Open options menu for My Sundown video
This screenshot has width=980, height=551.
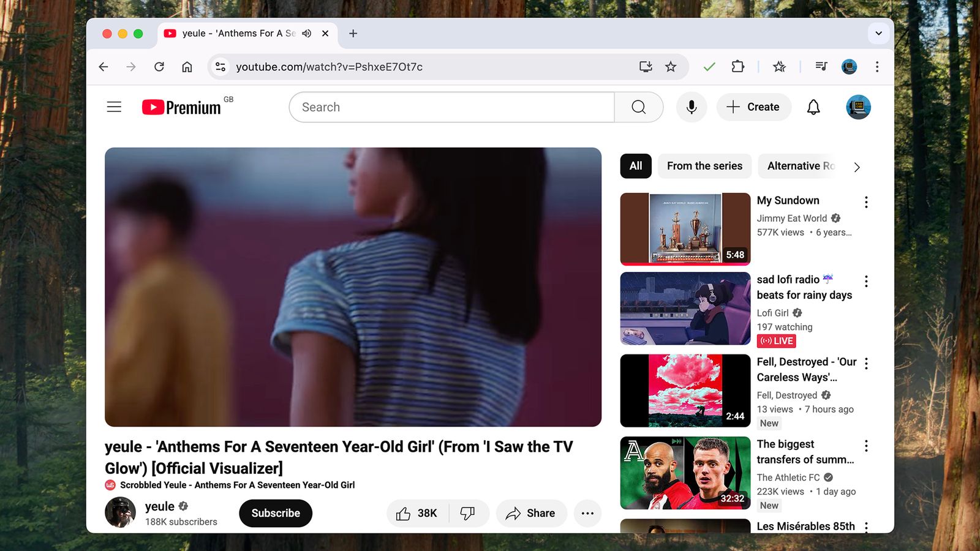point(865,202)
